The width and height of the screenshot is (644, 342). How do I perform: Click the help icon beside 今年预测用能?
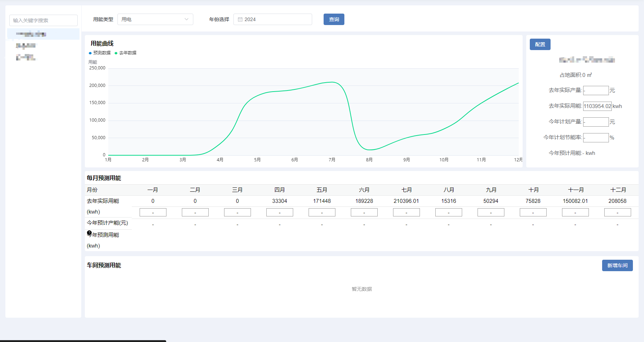(x=89, y=233)
